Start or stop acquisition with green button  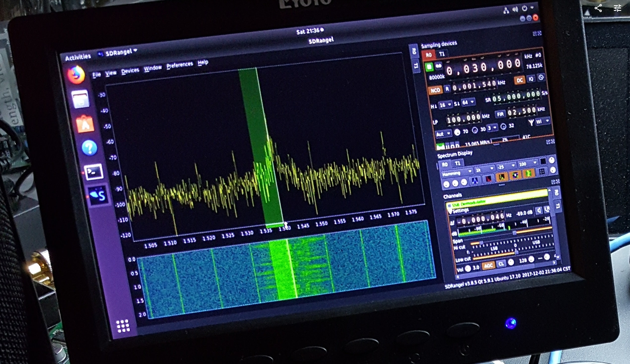pos(429,66)
